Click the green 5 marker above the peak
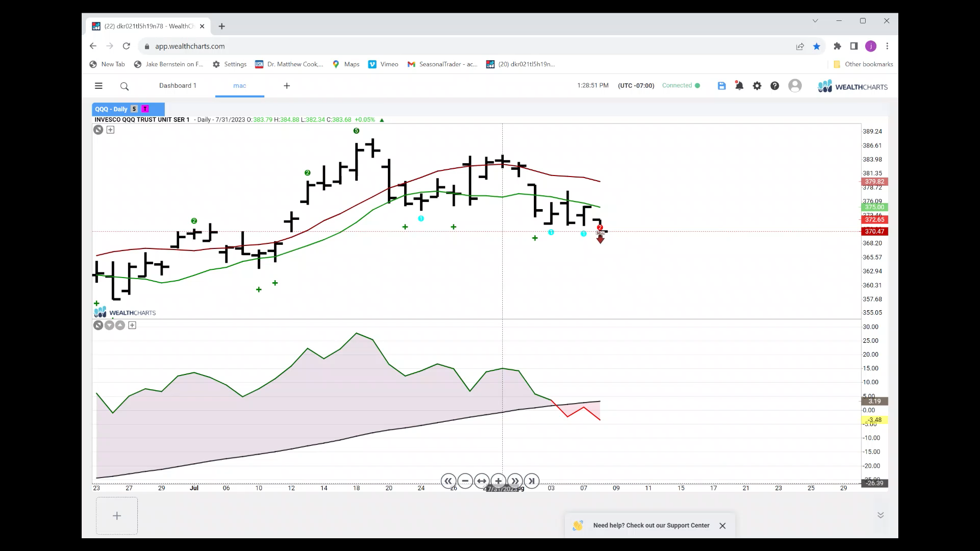 pyautogui.click(x=356, y=131)
